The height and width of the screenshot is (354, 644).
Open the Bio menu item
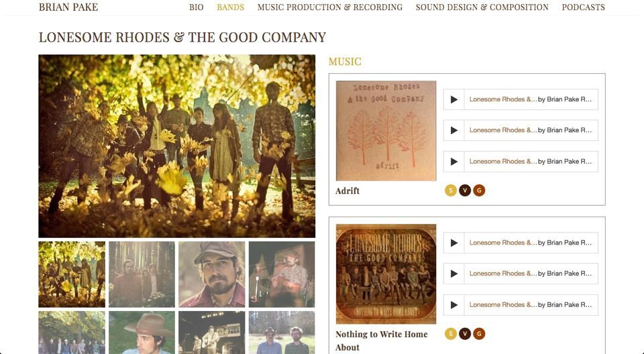pos(197,7)
